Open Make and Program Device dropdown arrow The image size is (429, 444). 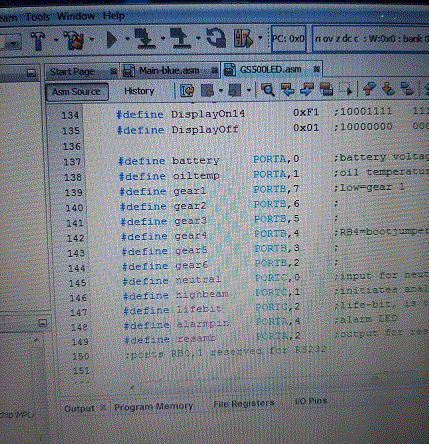163,38
